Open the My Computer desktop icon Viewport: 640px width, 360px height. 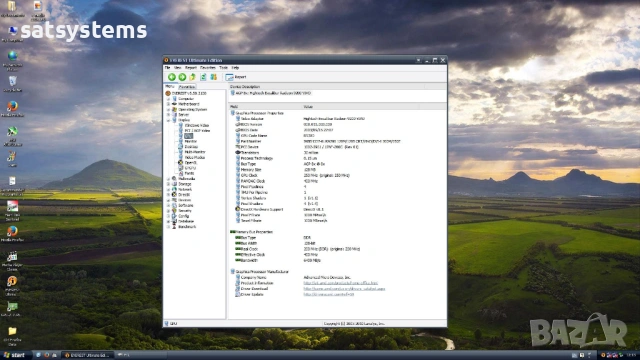click(x=13, y=33)
